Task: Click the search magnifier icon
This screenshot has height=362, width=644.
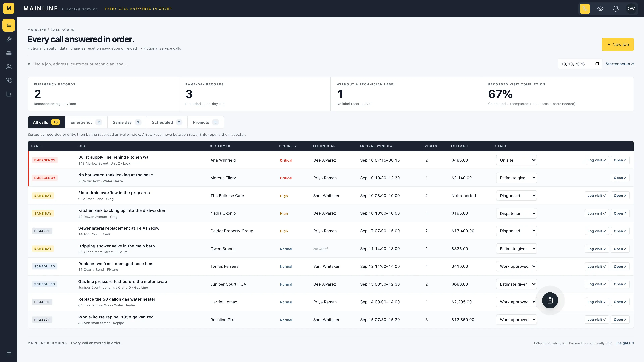Action: tap(29, 64)
